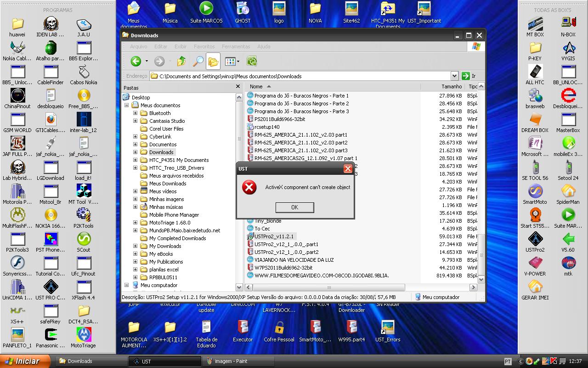Open the GERAR IMEI icon
Image resolution: width=588 pixels, height=368 pixels.
coord(535,290)
